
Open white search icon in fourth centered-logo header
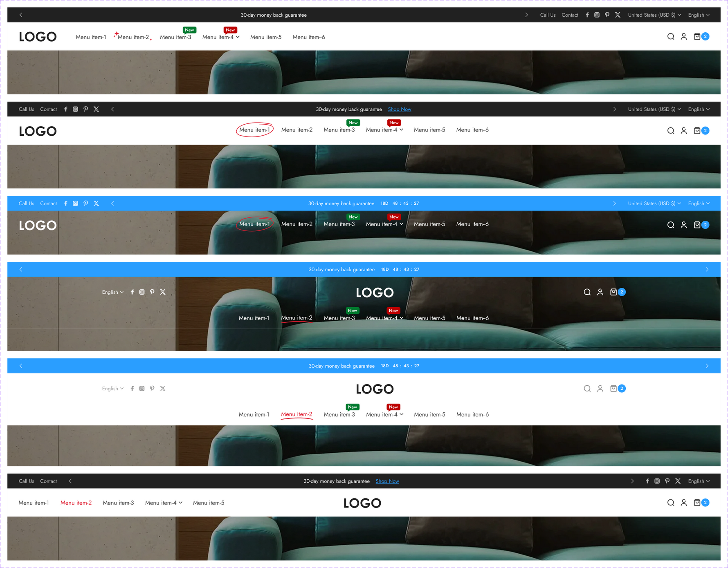(x=587, y=292)
